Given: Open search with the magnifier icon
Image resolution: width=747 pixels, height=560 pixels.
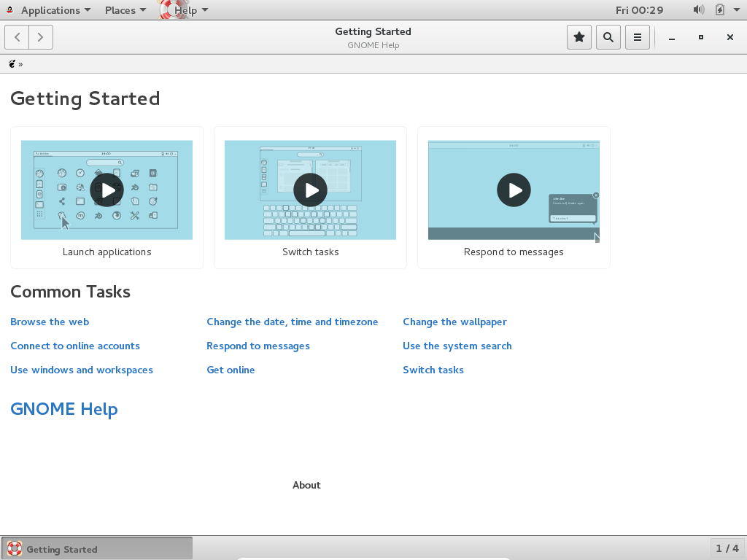Looking at the screenshot, I should point(608,37).
